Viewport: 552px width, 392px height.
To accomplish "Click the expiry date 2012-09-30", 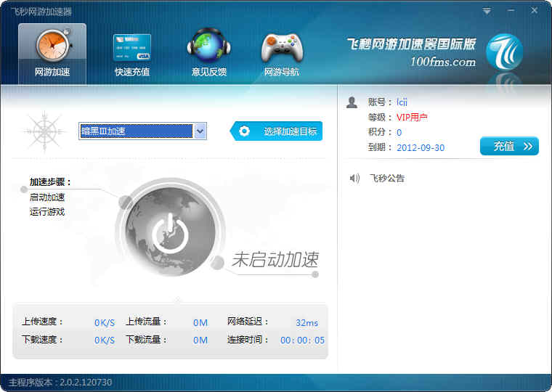I will point(421,147).
